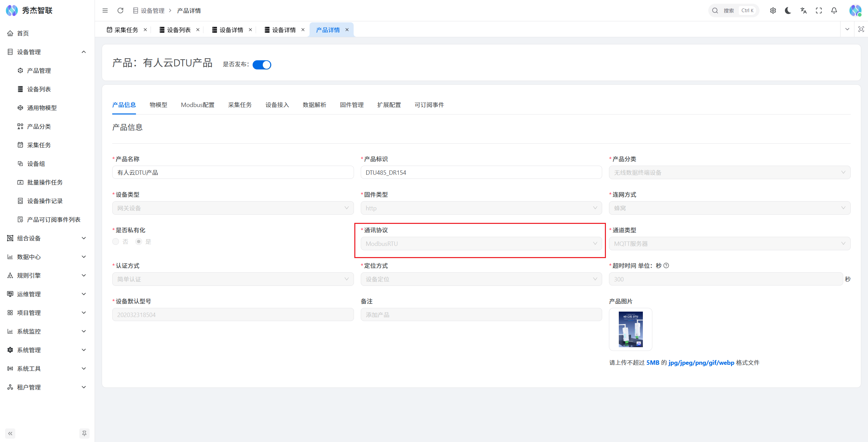Click the refresh page icon
The width and height of the screenshot is (868, 442).
point(120,10)
